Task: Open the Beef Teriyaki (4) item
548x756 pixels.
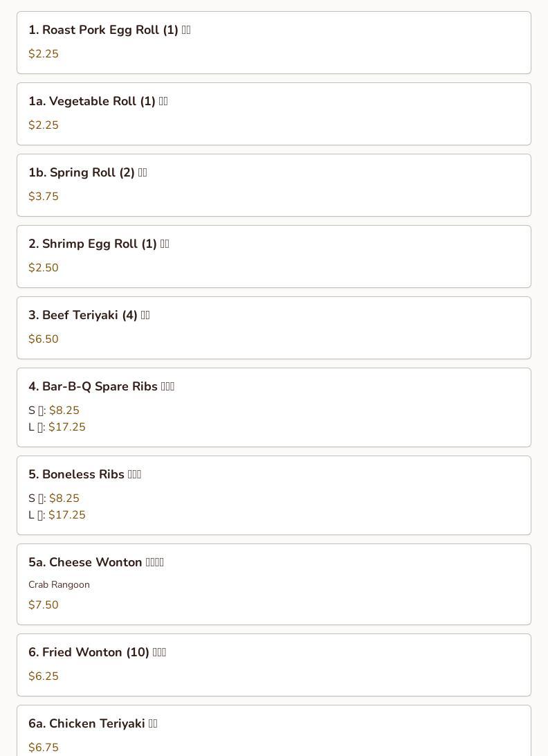Action: pyautogui.click(x=89, y=316)
